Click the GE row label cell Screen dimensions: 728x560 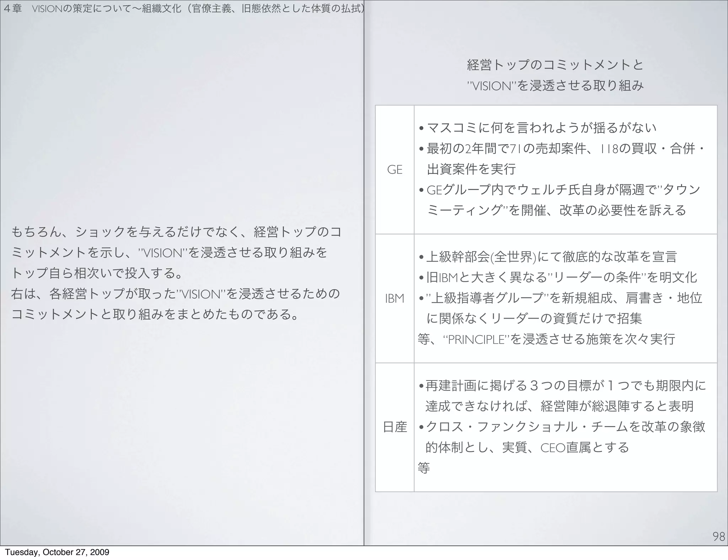pyautogui.click(x=395, y=170)
